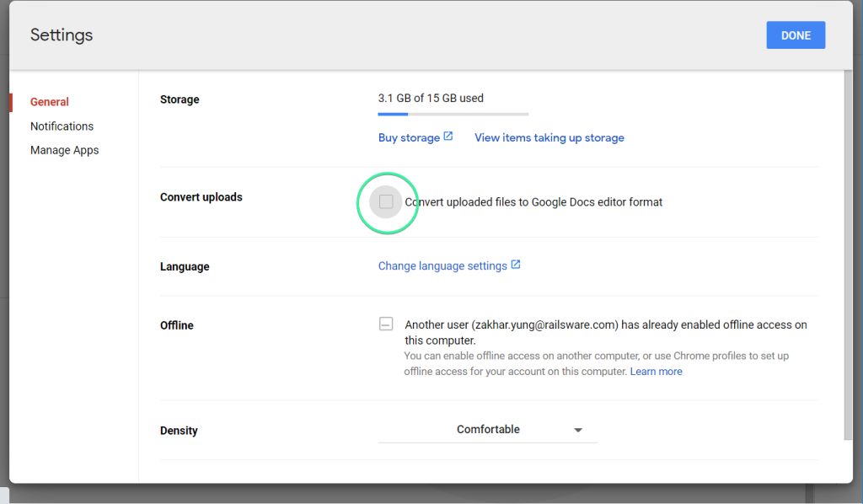
Task: Click the 3.1 GB of 15 GB text
Action: point(431,97)
